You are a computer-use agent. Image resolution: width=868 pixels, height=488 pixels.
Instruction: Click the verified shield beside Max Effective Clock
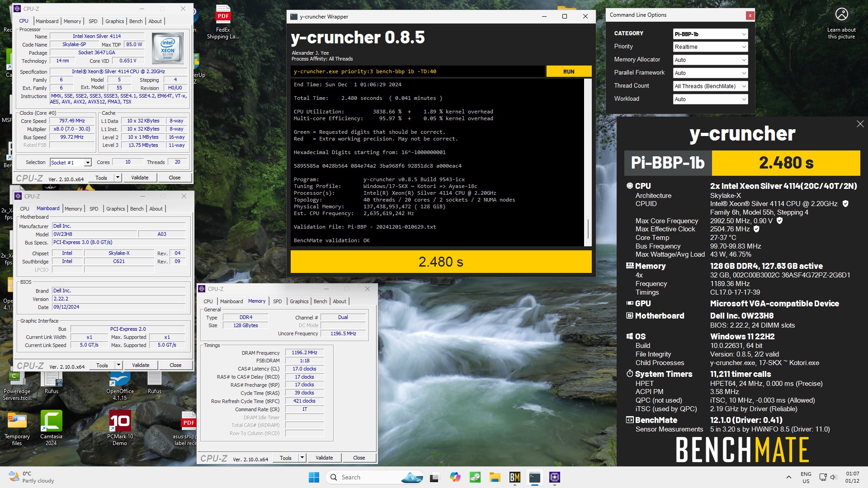click(756, 229)
